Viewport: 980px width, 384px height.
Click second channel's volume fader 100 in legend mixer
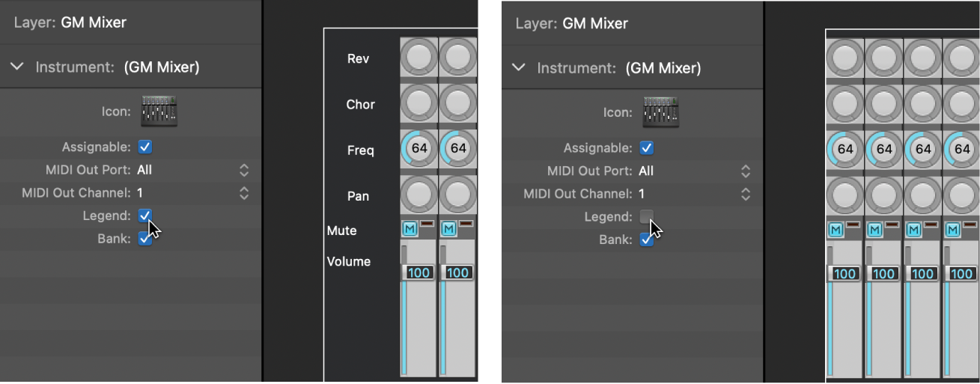tap(457, 272)
